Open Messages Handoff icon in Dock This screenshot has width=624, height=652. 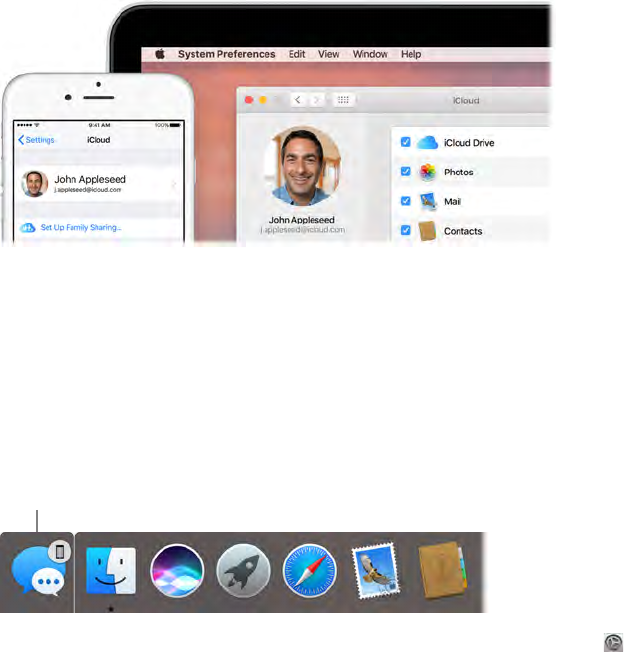click(38, 570)
